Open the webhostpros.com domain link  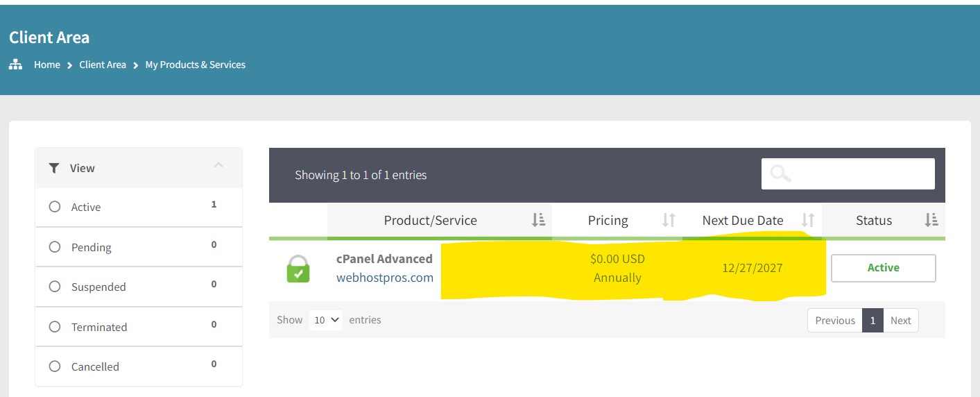[385, 278]
